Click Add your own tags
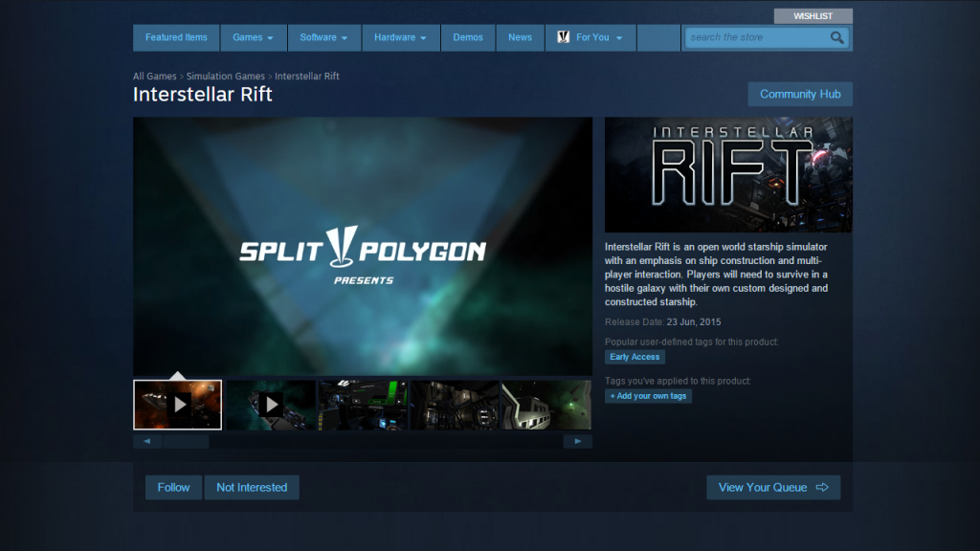This screenshot has height=551, width=980. tap(648, 396)
